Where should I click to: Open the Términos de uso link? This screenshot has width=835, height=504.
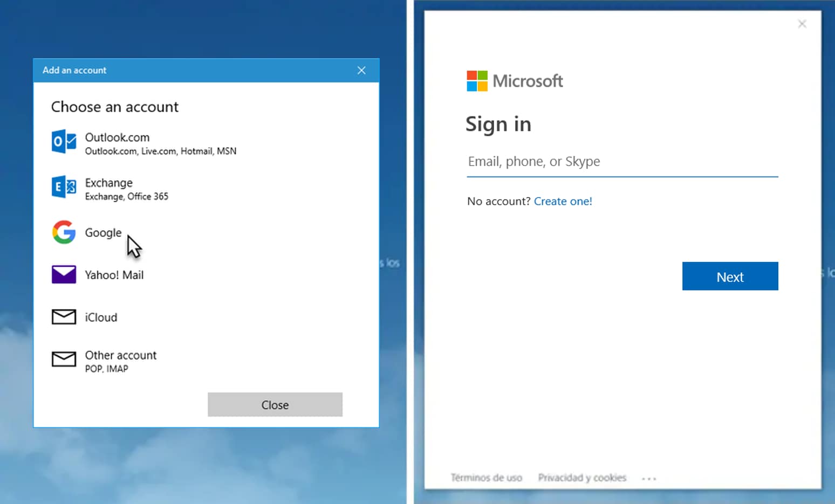click(486, 478)
